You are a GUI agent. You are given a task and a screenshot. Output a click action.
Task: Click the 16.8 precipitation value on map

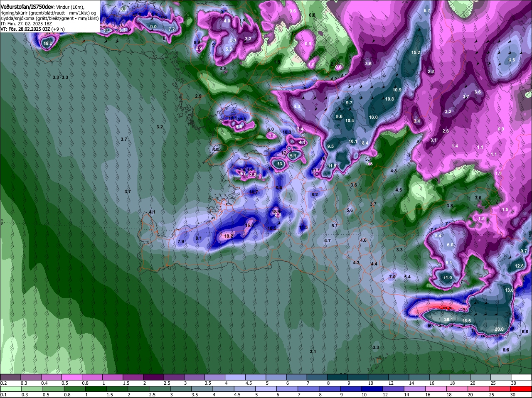tap(48, 43)
